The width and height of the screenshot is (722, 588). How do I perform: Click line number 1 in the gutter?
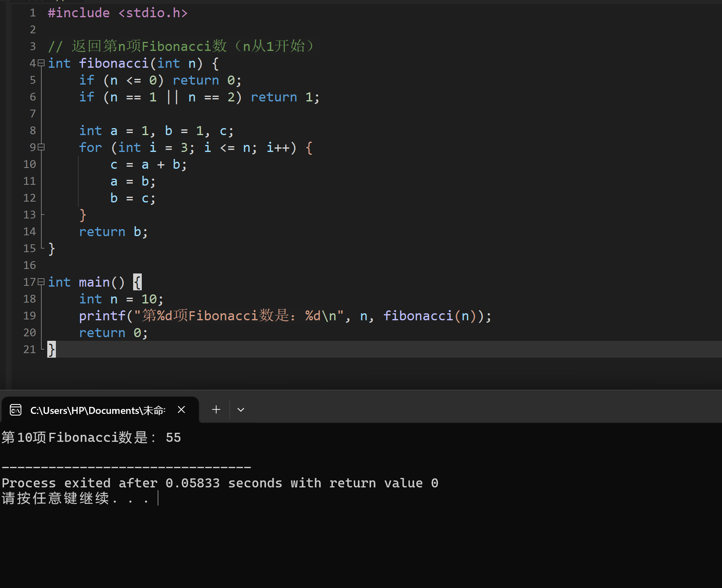tap(33, 13)
